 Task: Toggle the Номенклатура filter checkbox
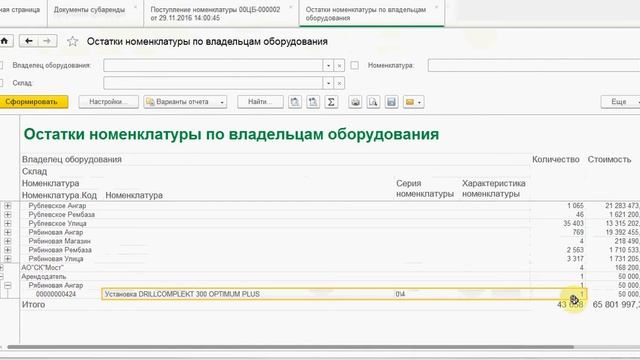(355, 65)
